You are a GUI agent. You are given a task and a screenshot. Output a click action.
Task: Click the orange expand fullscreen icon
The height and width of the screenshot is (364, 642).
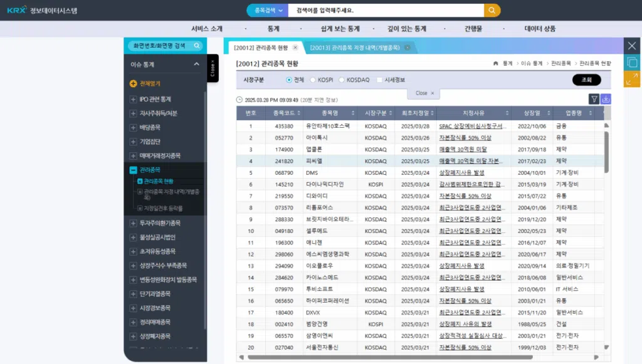pos(632,79)
